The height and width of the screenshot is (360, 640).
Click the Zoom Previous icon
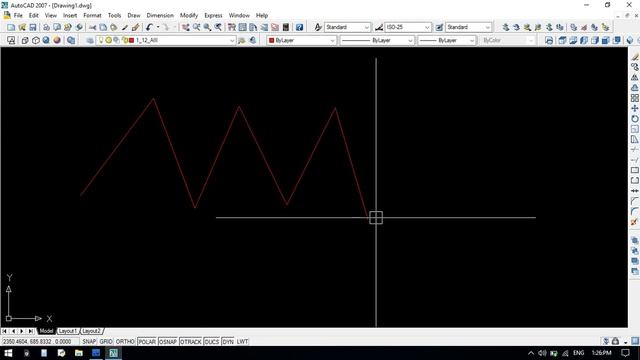(x=218, y=27)
